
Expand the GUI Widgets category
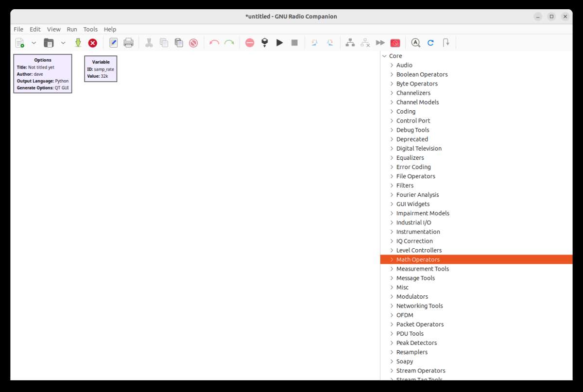tap(392, 204)
